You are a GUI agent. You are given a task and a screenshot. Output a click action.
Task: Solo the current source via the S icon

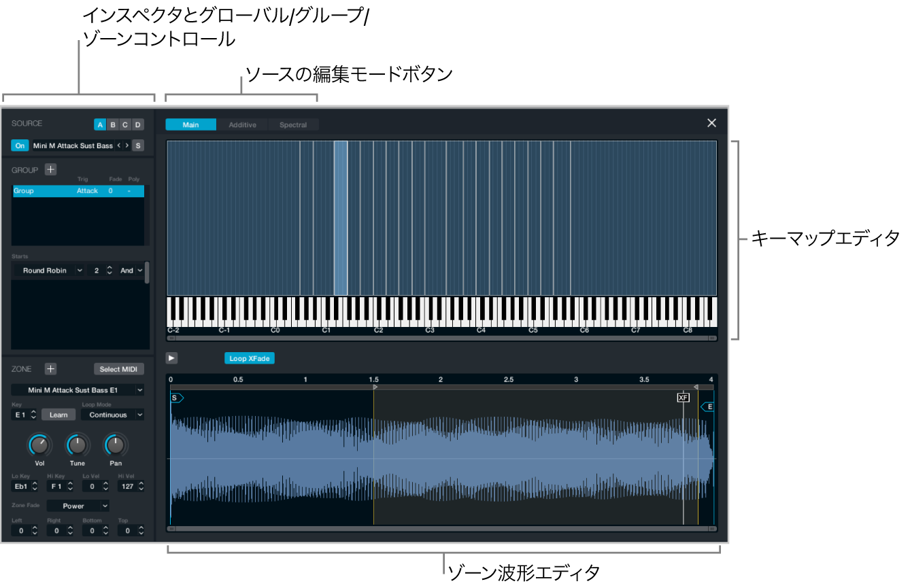[x=137, y=145]
